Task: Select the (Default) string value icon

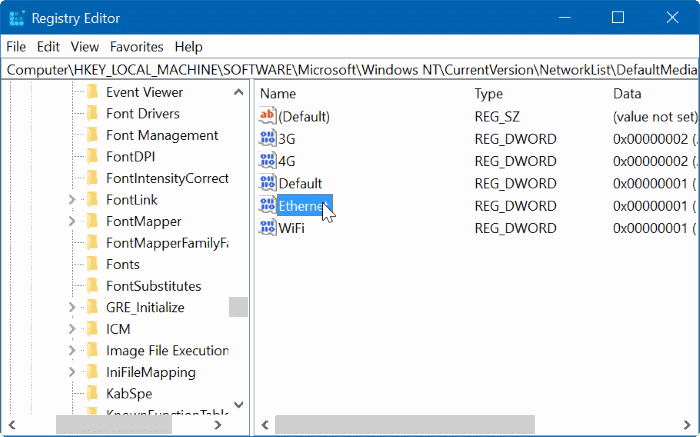Action: (x=267, y=116)
